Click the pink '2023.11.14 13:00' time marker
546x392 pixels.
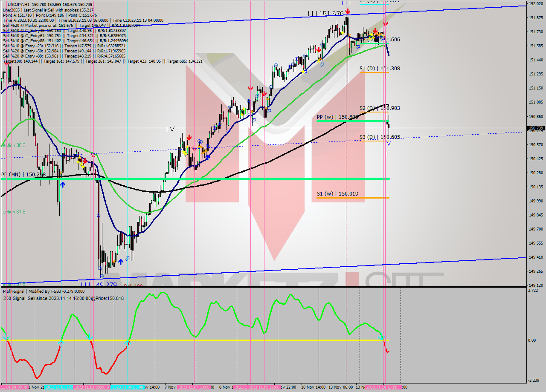(x=383, y=387)
